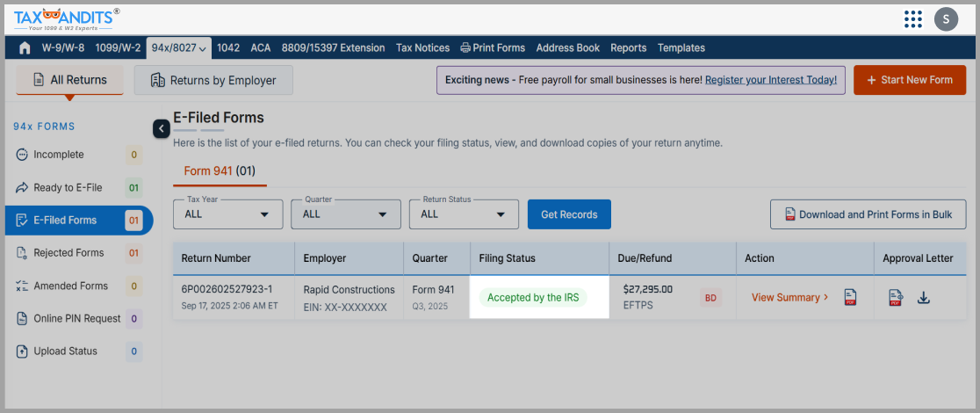Open the Return Status dropdown

pyautogui.click(x=463, y=214)
